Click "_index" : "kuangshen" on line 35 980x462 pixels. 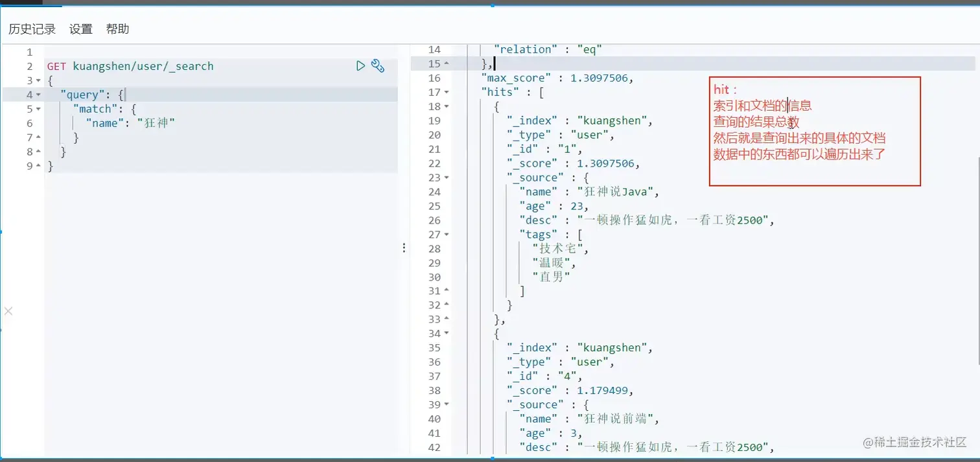tap(579, 348)
